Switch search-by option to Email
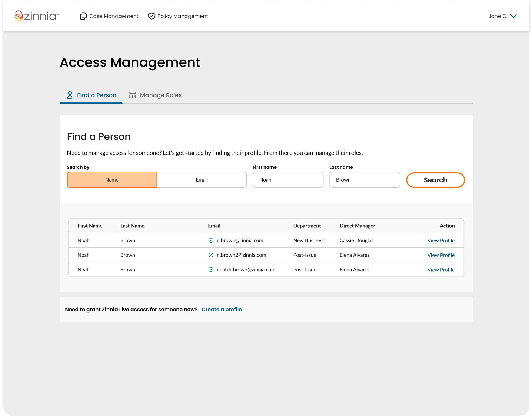Viewport: 532px width, 416px height. tap(202, 180)
